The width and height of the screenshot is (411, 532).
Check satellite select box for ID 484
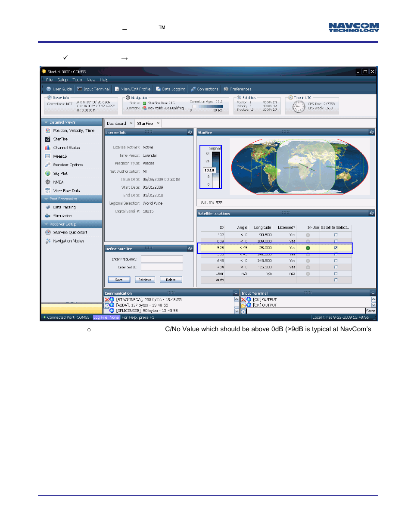point(336,267)
